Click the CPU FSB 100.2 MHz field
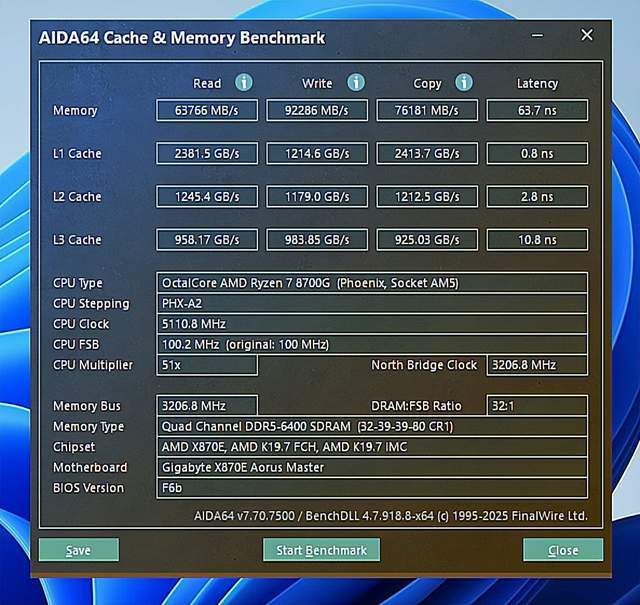 pyautogui.click(x=372, y=344)
